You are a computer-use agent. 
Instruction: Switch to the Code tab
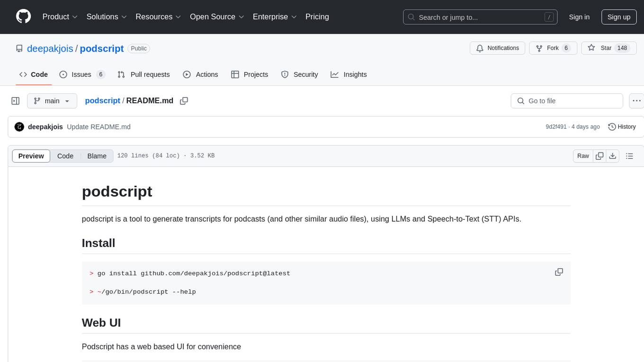(x=34, y=74)
